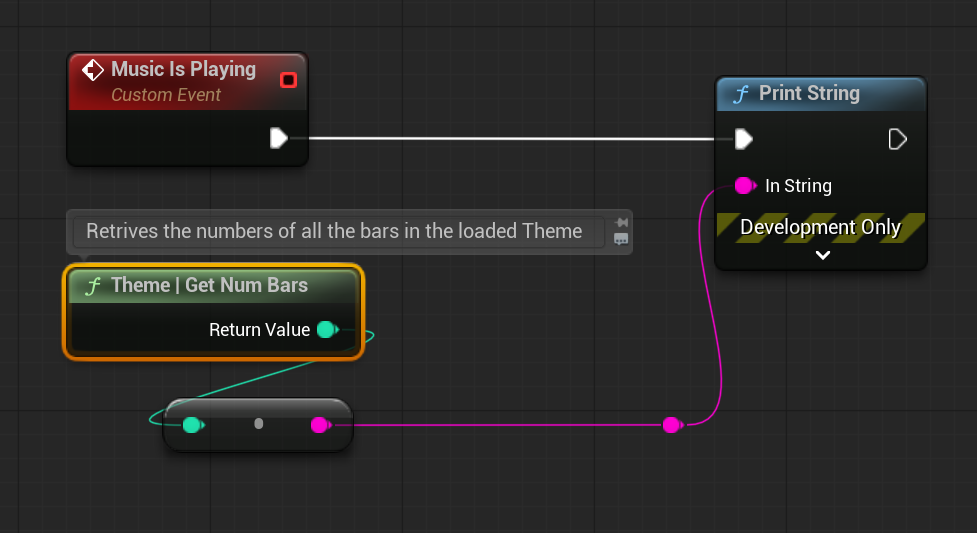Viewport: 977px width, 533px height.
Task: Click the exec output pin of Music Is Playing
Action: (x=279, y=138)
